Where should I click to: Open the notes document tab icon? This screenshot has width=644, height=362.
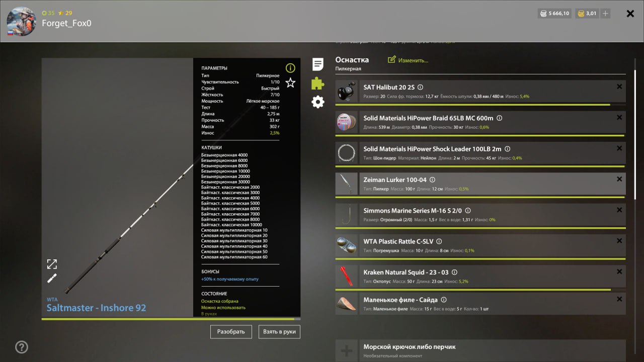[x=318, y=64]
